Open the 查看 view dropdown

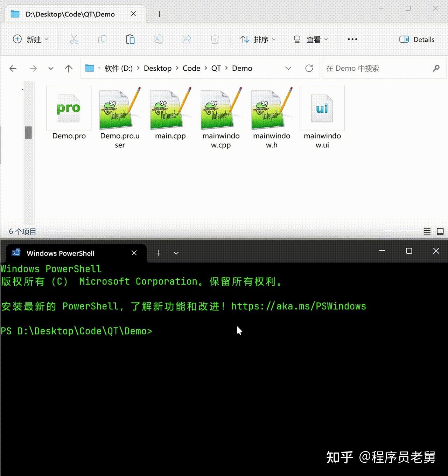[x=311, y=39]
